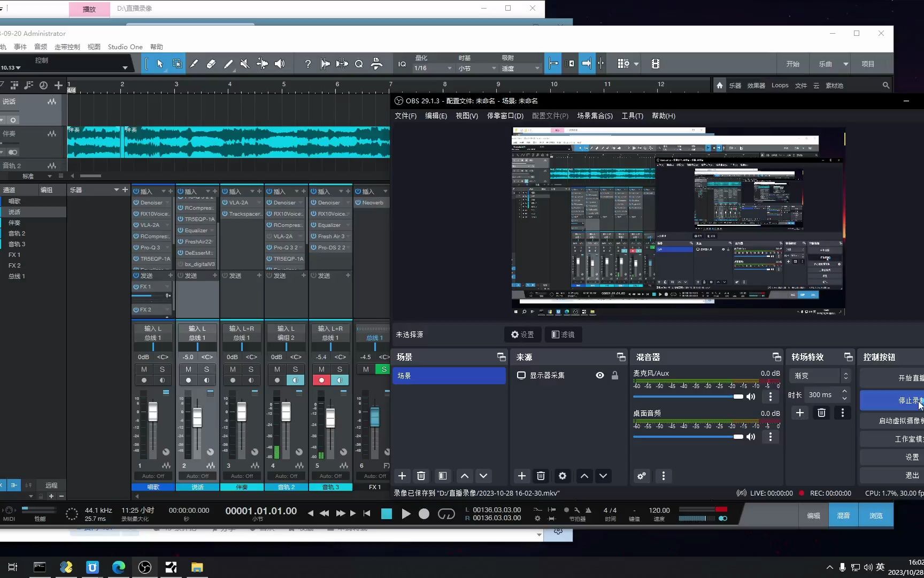Click 混音 button in Studio One

pyautogui.click(x=843, y=515)
